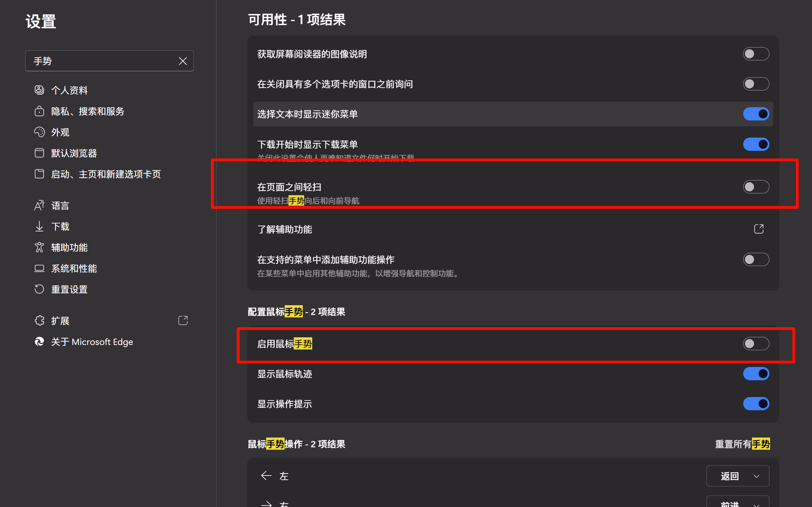Open 系统和性能 settings section
The image size is (812, 507).
(x=74, y=268)
